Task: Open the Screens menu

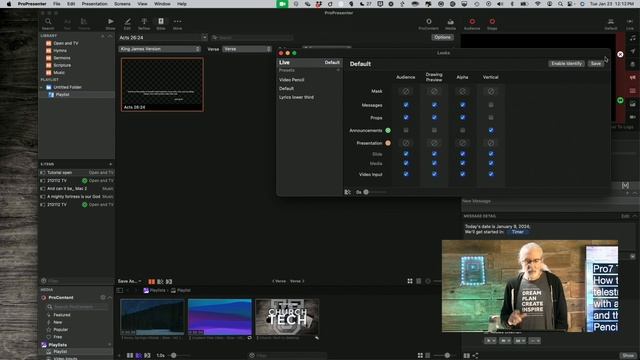Action: (122, 4)
